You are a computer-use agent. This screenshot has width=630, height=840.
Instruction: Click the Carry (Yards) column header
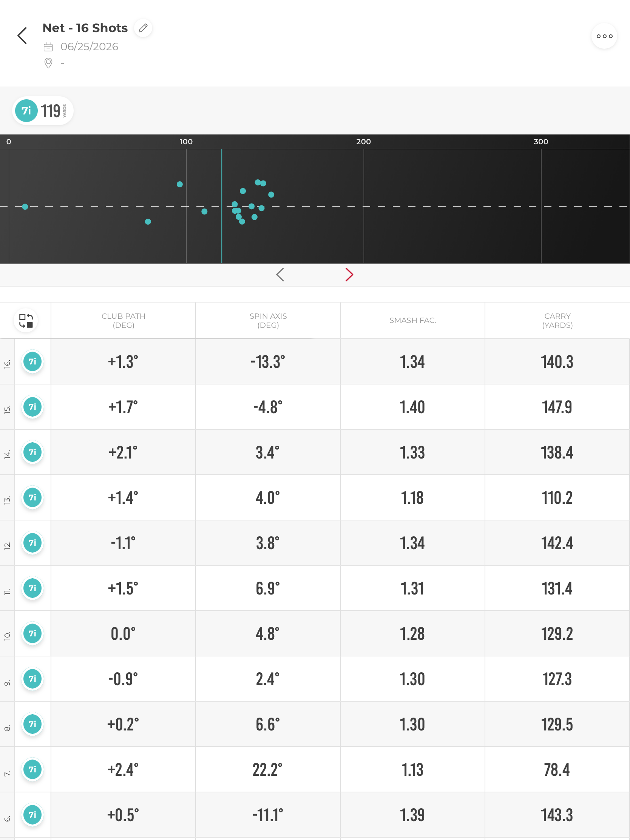pyautogui.click(x=557, y=321)
